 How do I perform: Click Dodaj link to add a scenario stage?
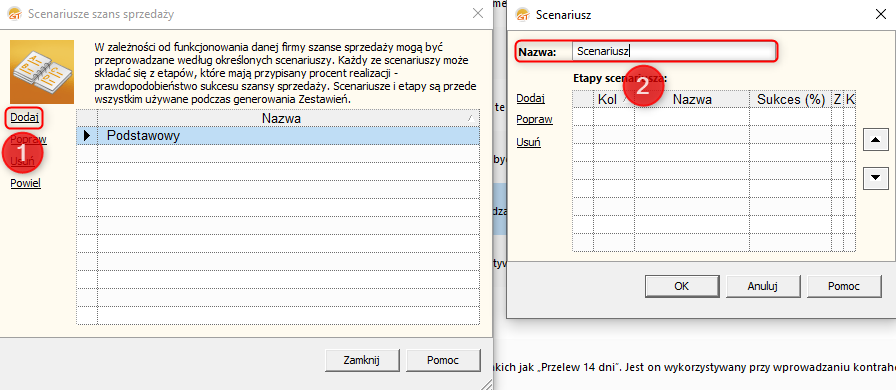531,98
